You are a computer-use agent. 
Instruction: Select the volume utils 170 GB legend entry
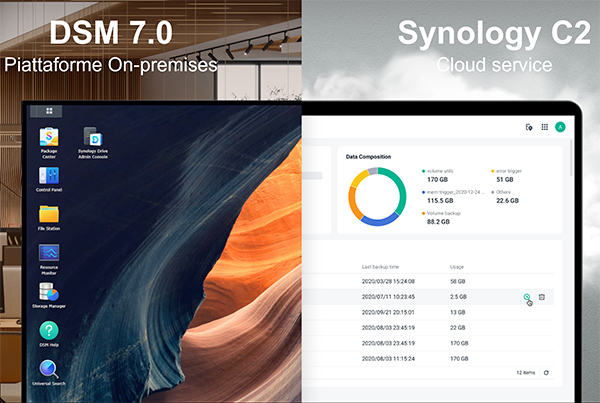[x=438, y=175]
